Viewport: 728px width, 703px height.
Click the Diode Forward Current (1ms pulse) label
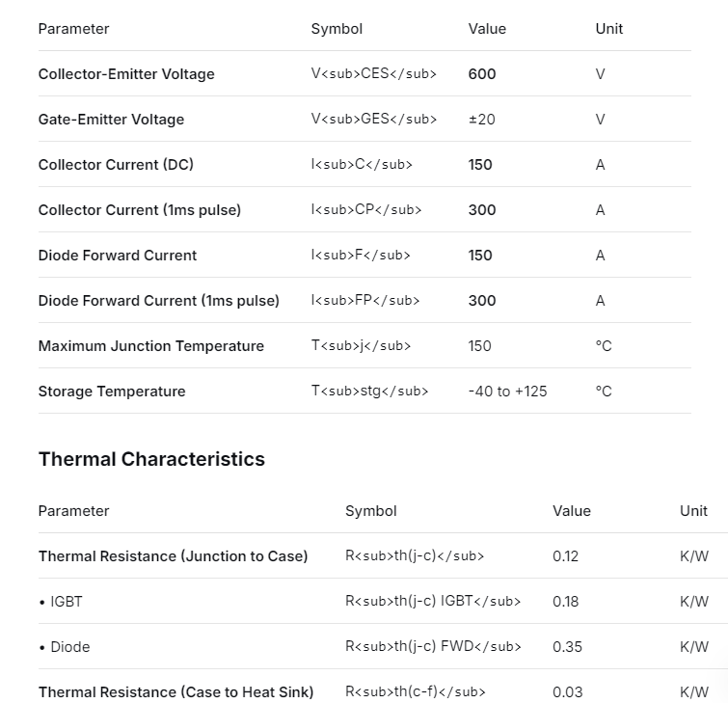click(x=158, y=301)
